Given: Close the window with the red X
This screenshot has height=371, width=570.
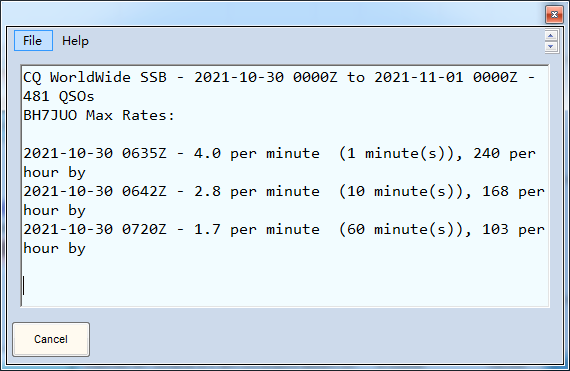Looking at the screenshot, I should coord(554,15).
